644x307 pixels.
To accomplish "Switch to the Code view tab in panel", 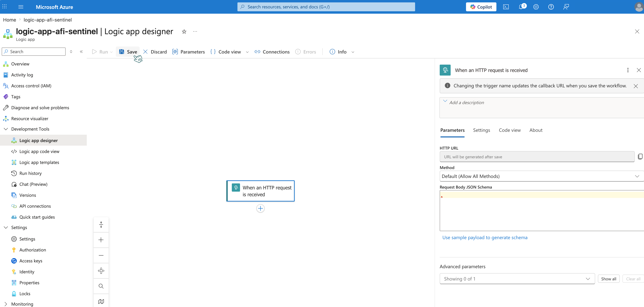I will click(x=510, y=130).
